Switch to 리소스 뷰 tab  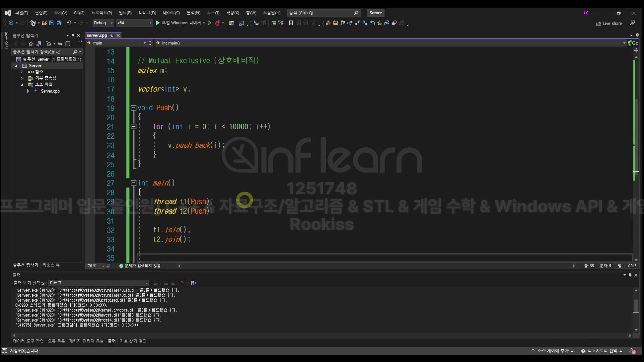click(x=51, y=265)
